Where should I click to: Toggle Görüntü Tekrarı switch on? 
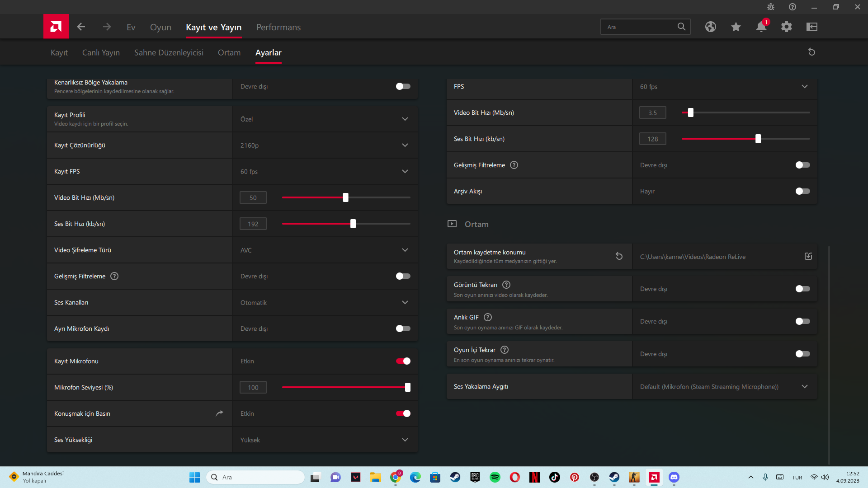pos(802,289)
